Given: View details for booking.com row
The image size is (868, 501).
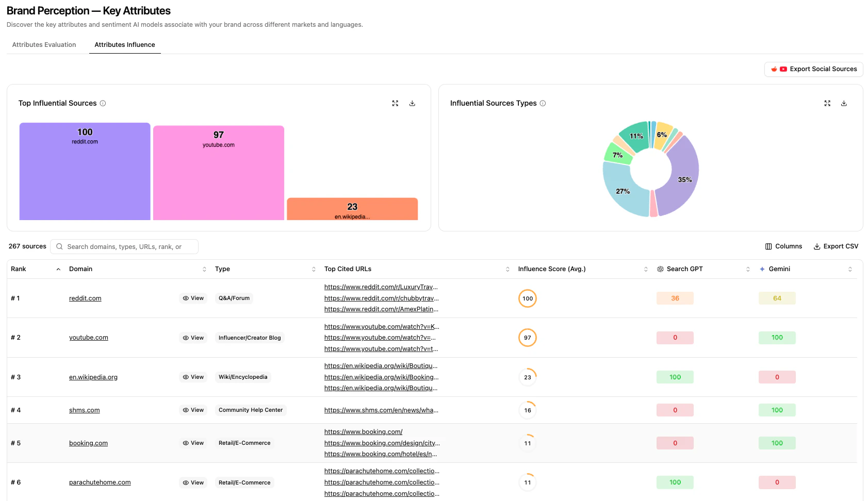Looking at the screenshot, I should [193, 443].
